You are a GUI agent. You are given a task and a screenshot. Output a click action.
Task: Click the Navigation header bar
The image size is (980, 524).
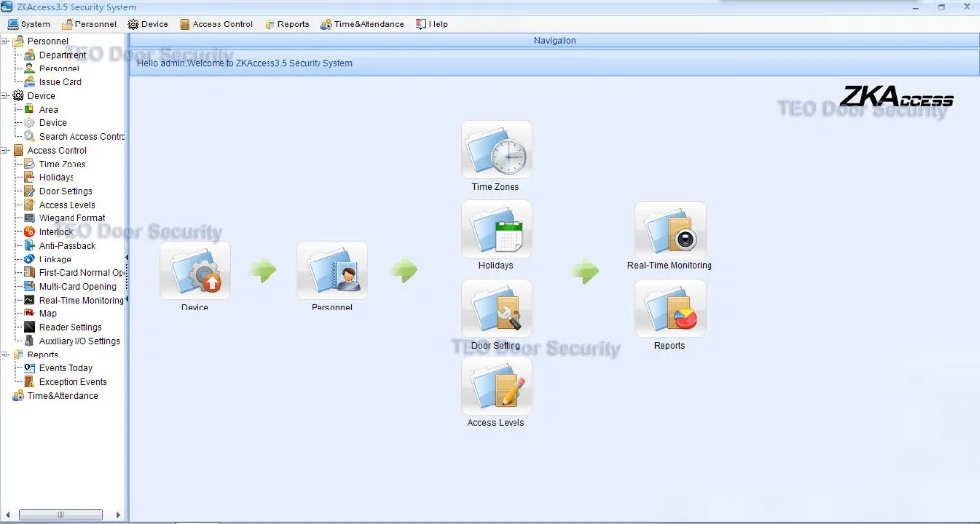[x=555, y=40]
